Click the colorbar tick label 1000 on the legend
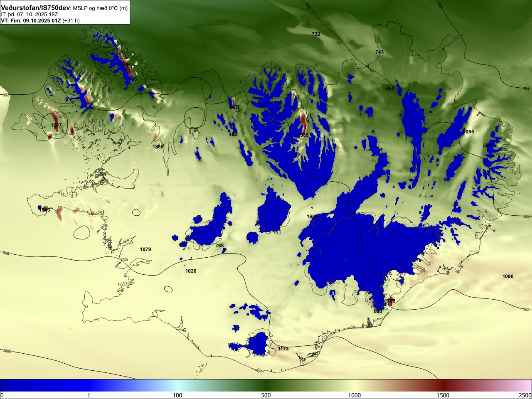Image resolution: width=532 pixels, height=399 pixels. pyautogui.click(x=355, y=395)
